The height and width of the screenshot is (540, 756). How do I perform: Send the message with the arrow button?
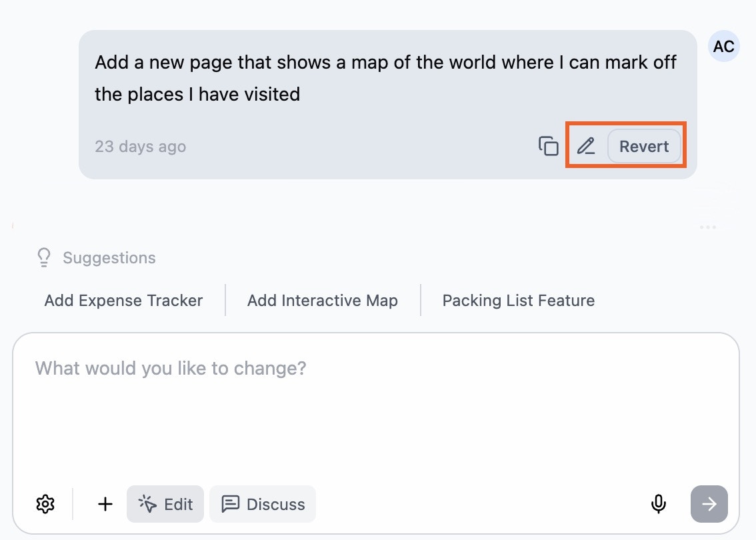tap(709, 504)
